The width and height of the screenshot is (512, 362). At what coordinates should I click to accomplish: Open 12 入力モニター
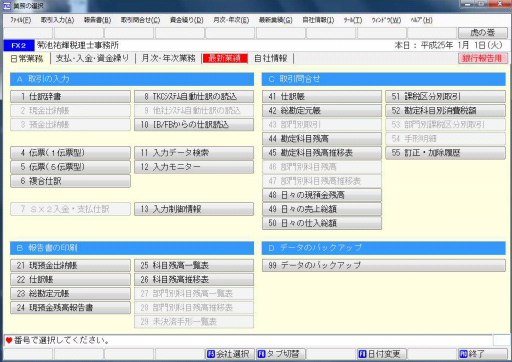point(194,167)
